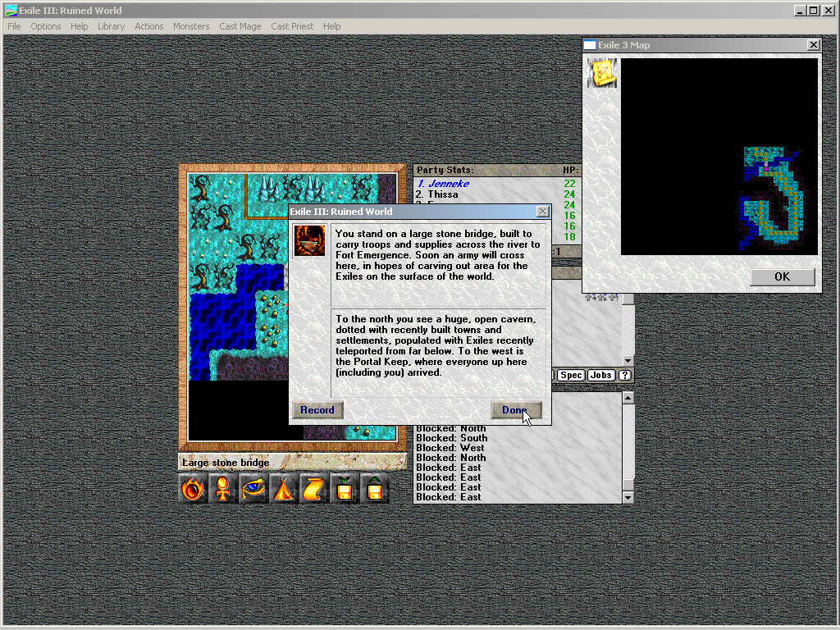Click the Look eye icon
This screenshot has width=840, height=630.
tap(253, 489)
